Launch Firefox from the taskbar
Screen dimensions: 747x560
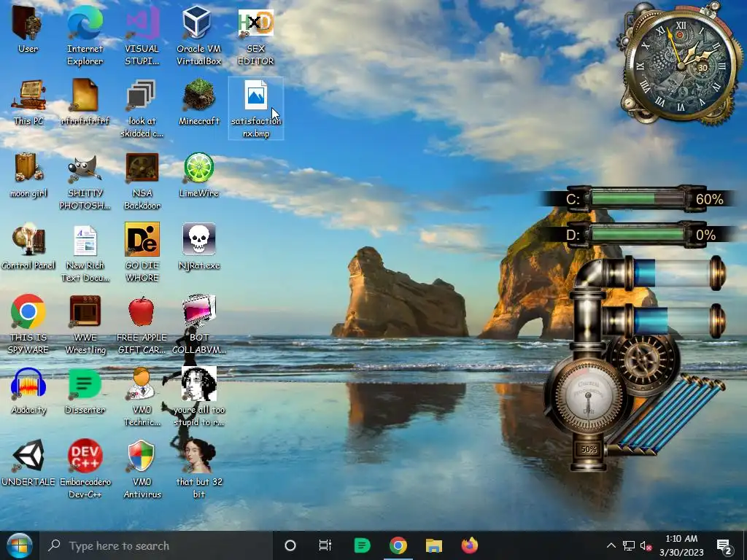[469, 545]
